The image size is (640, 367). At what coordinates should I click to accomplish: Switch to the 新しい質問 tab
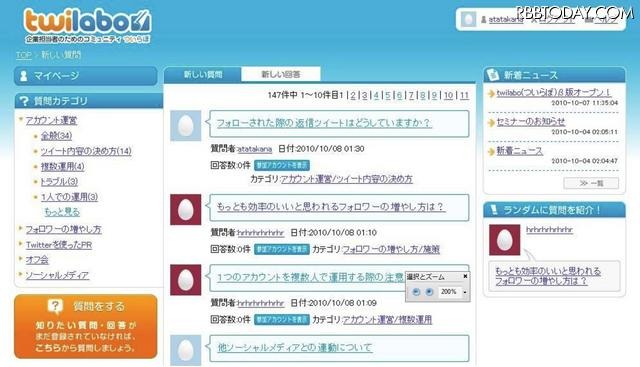[203, 74]
